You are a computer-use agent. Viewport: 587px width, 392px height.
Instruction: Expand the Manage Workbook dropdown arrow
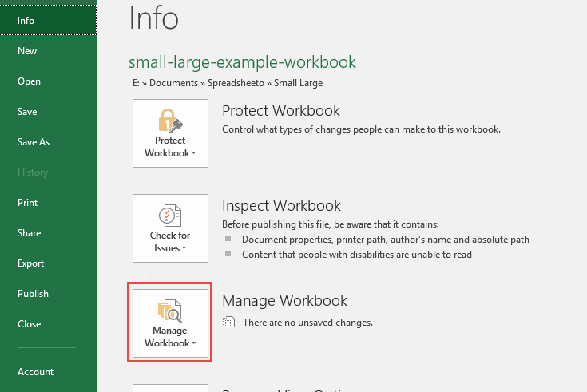point(193,343)
